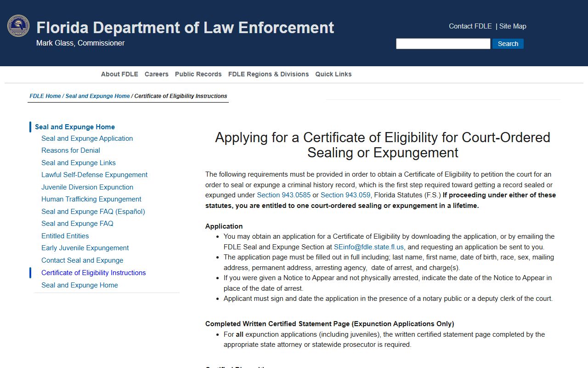Open the About FDLE menu
Screen dimensions: 588x368
119,74
